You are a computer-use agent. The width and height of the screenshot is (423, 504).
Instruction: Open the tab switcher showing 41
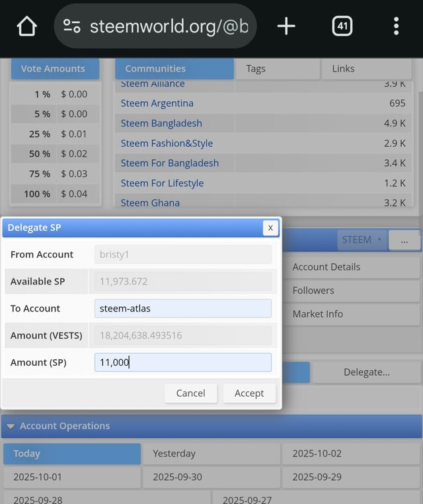[x=342, y=26]
